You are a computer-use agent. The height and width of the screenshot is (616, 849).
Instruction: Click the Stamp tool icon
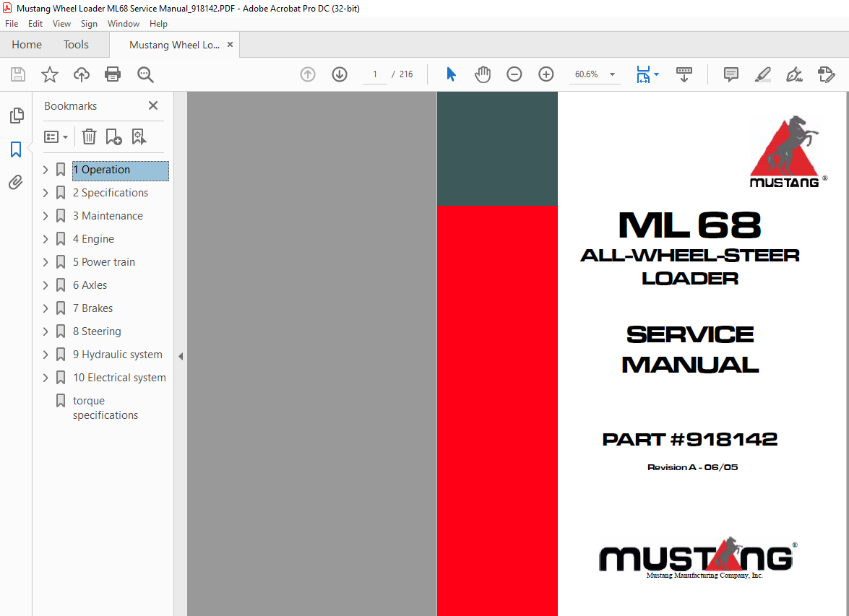pyautogui.click(x=827, y=74)
